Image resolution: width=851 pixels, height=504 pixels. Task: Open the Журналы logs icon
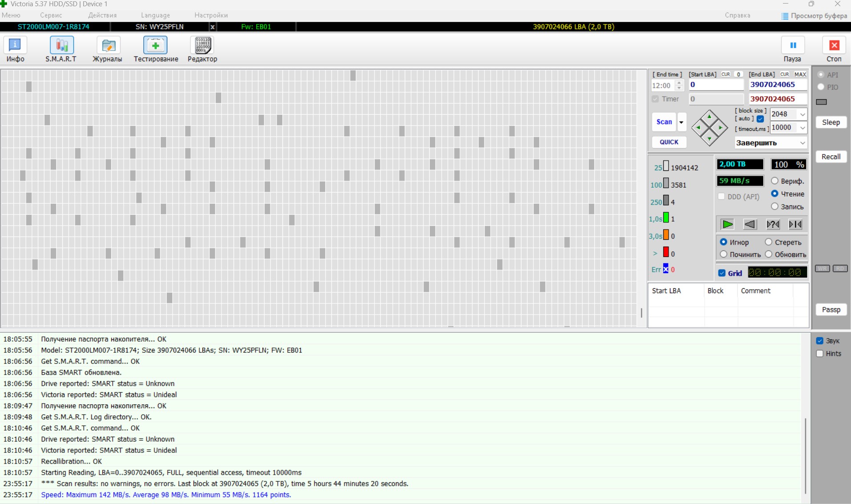click(107, 49)
